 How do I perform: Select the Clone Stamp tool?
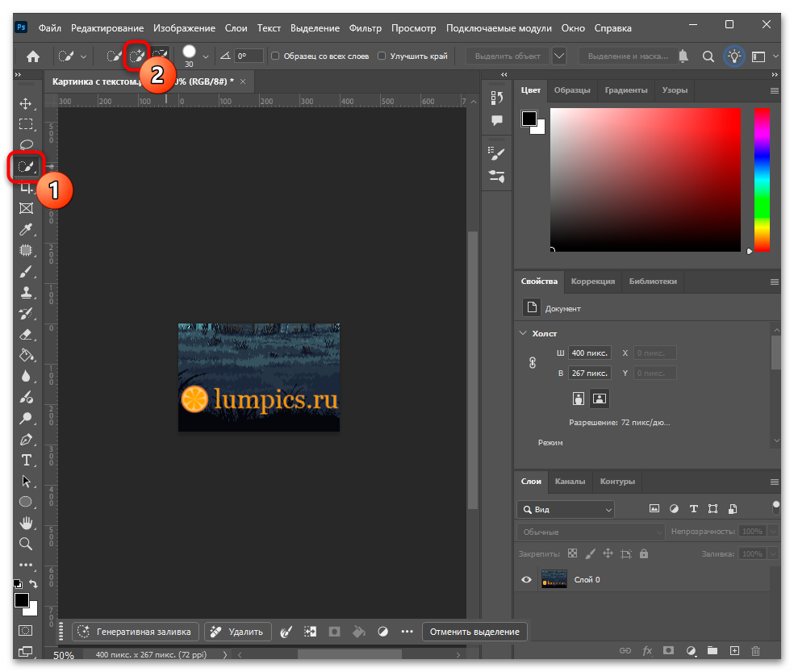pos(26,293)
